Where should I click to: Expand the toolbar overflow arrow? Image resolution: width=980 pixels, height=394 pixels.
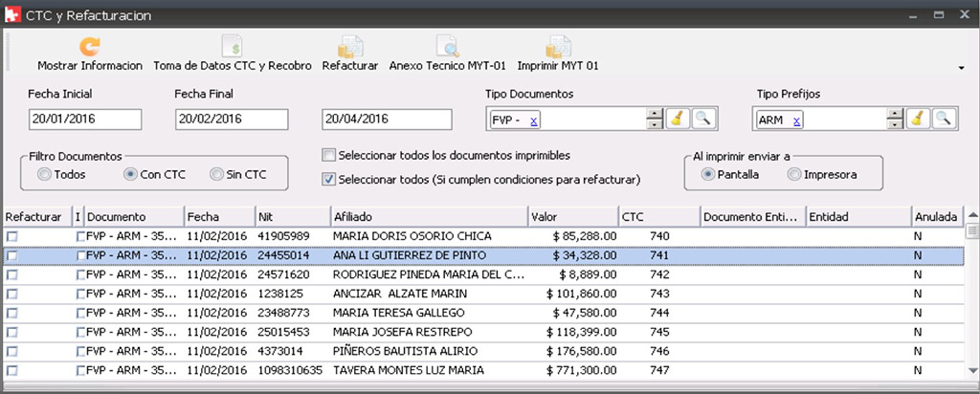(x=960, y=68)
